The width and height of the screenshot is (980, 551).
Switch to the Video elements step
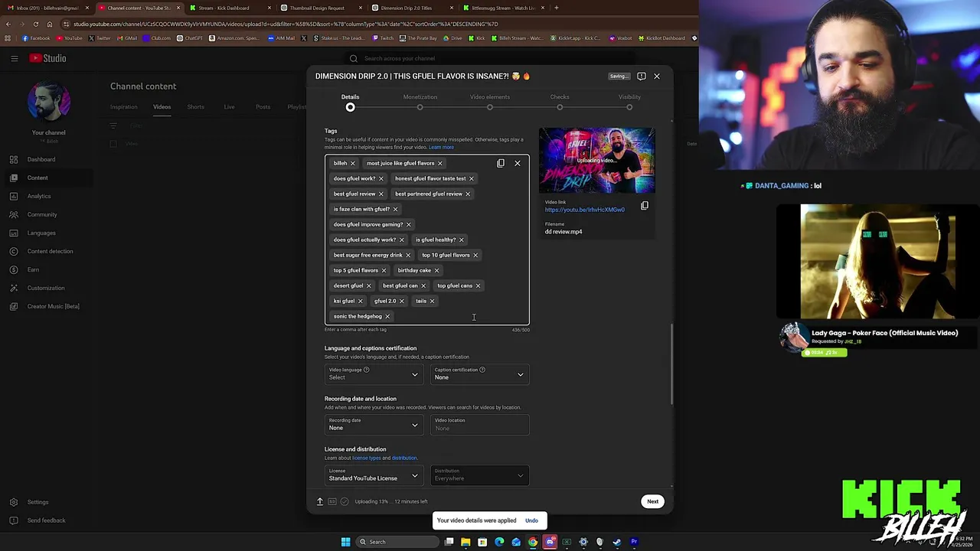tap(490, 102)
